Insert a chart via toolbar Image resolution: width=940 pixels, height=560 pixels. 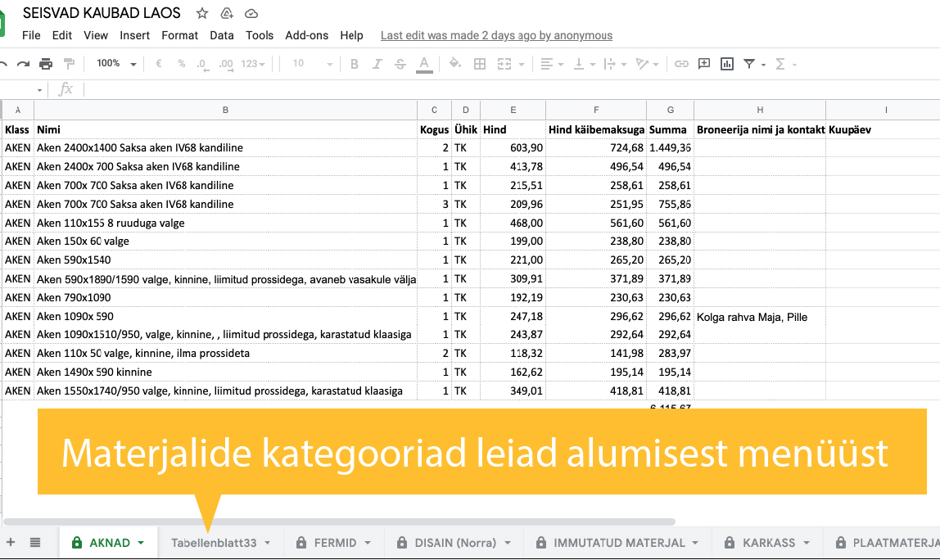[x=726, y=64]
